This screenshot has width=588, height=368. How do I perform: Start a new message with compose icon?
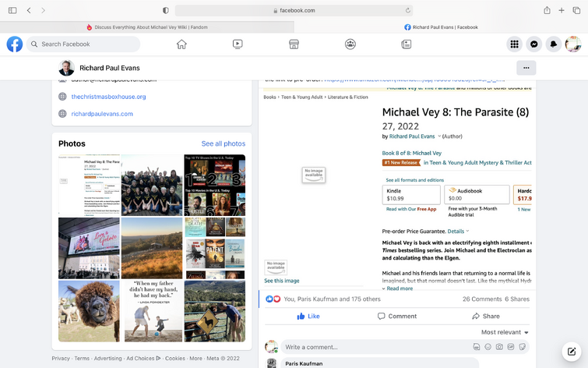click(x=572, y=352)
